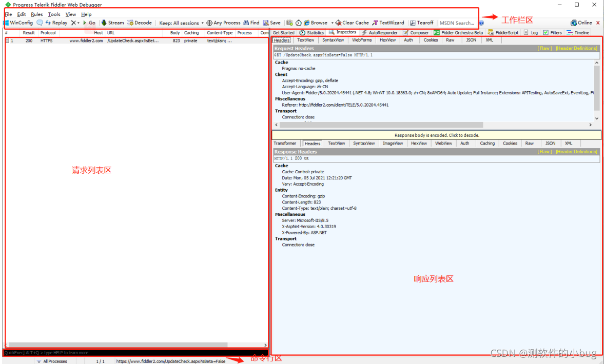Select response Caching inspector tab

(488, 143)
